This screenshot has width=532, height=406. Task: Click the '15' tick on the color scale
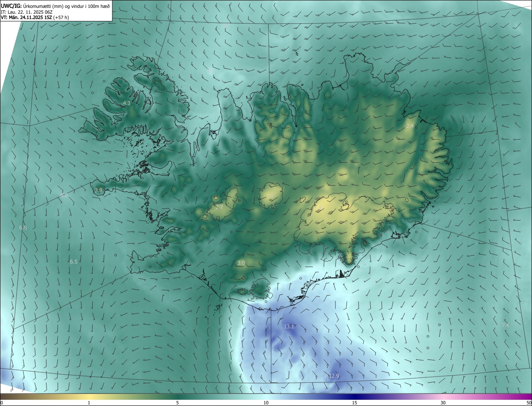click(x=355, y=403)
